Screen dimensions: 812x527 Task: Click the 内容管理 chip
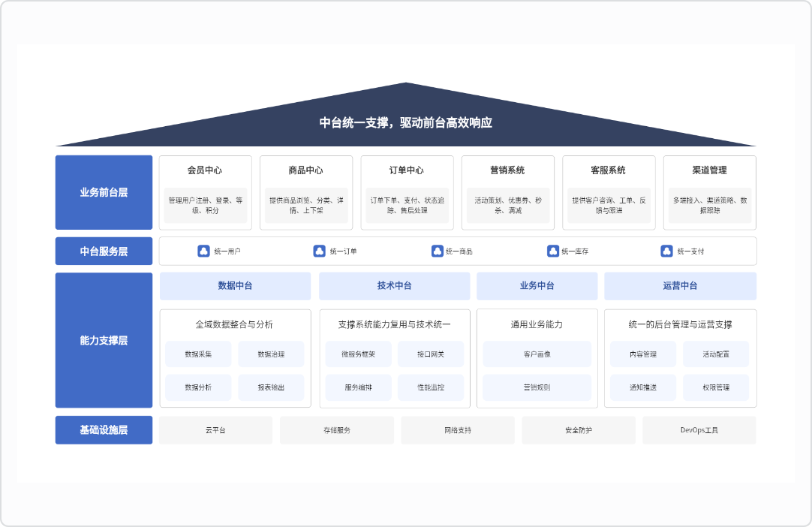643,354
